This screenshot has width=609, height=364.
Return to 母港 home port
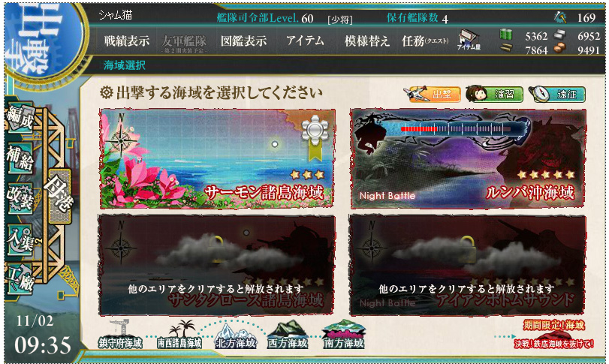(x=59, y=196)
